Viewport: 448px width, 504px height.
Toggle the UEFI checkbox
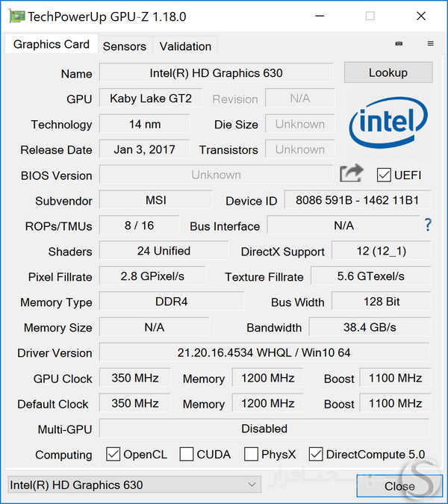coord(385,175)
